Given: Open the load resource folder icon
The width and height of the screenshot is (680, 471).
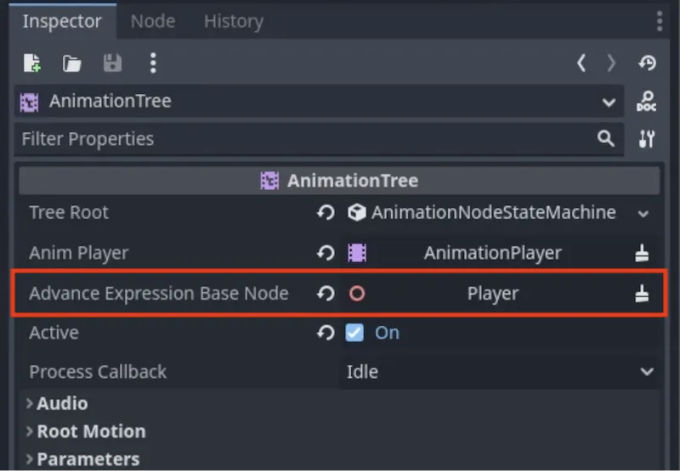Looking at the screenshot, I should coord(72,63).
